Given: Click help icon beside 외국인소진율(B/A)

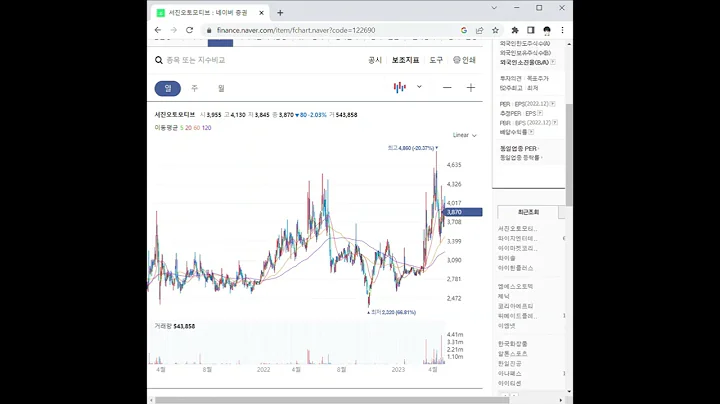Looking at the screenshot, I should pyautogui.click(x=553, y=62).
